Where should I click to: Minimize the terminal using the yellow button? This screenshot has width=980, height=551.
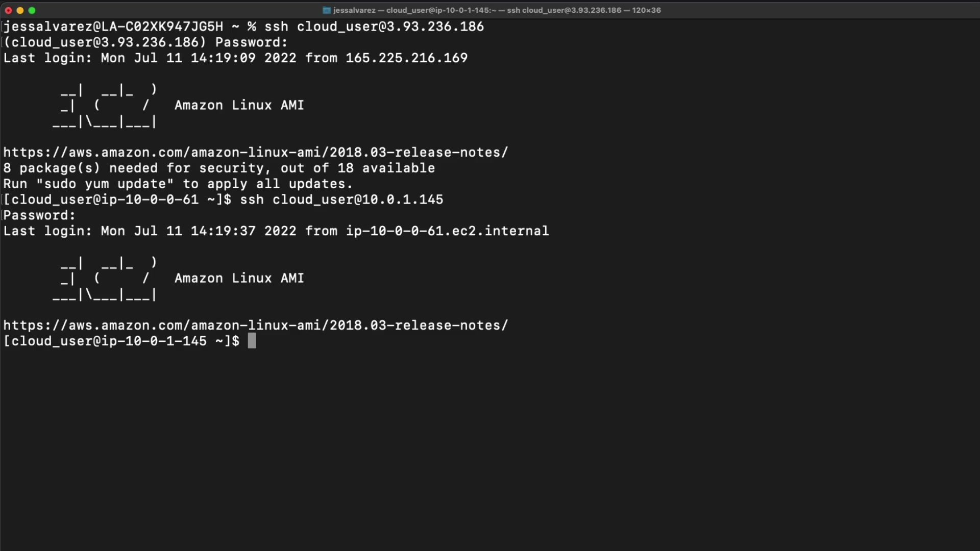pos(20,10)
